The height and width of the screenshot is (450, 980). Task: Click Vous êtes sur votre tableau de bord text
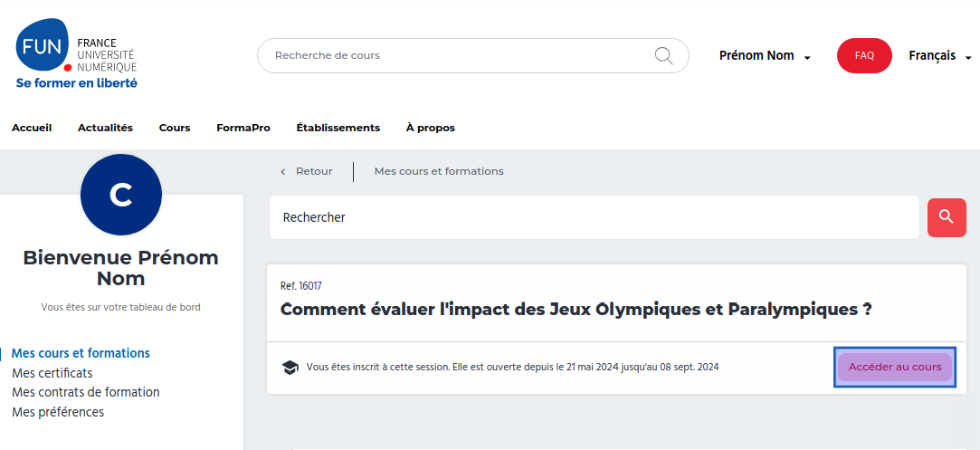click(121, 307)
